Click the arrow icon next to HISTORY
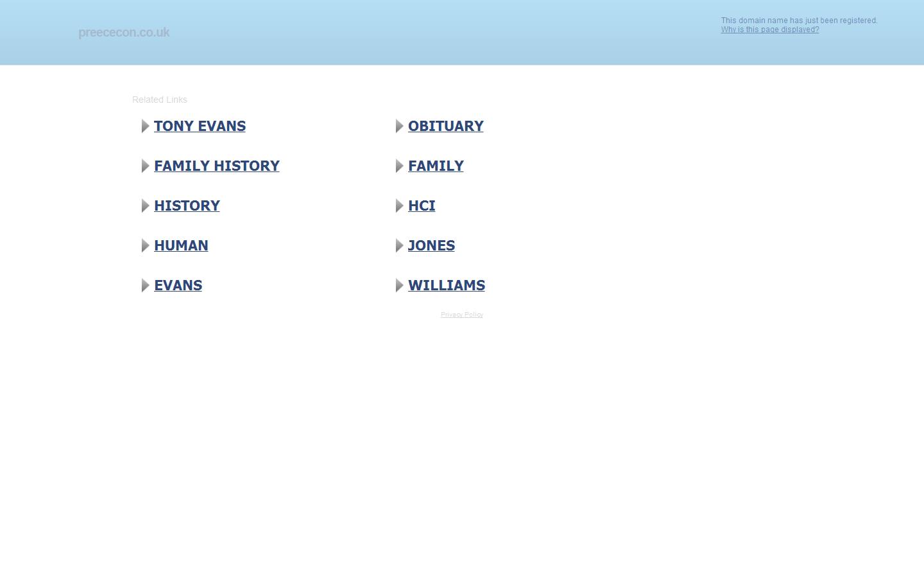Viewport: 924px width, 578px height. [x=145, y=206]
